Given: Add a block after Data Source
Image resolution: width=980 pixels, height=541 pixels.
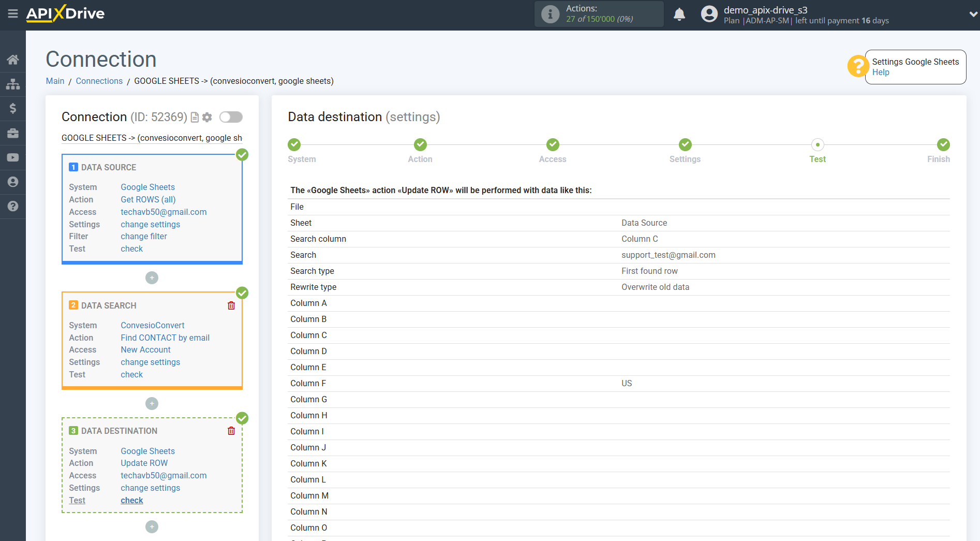Looking at the screenshot, I should click(152, 278).
